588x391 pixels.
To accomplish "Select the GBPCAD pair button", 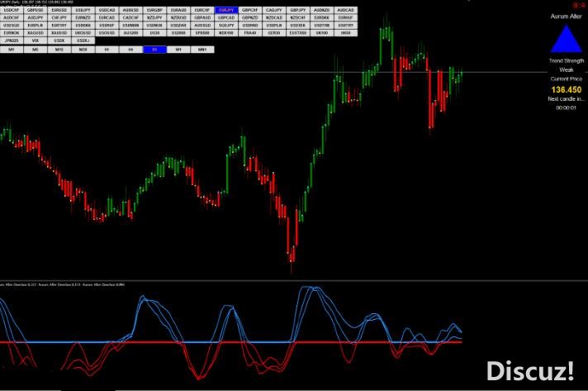I will [226, 17].
